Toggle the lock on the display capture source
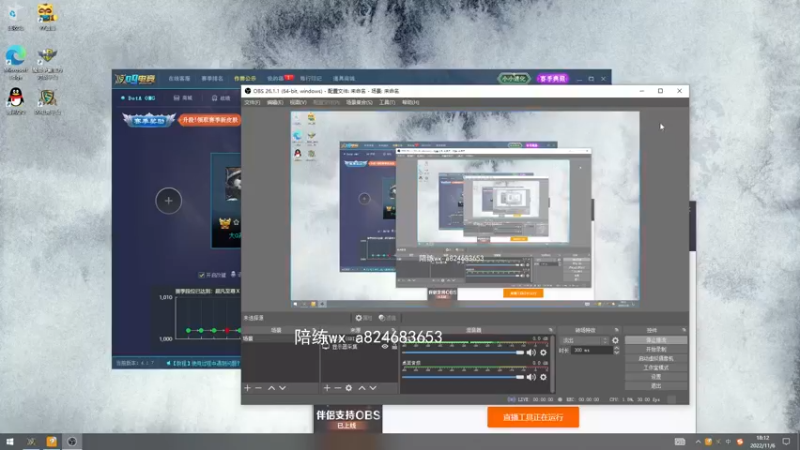The width and height of the screenshot is (800, 450). coord(394,346)
